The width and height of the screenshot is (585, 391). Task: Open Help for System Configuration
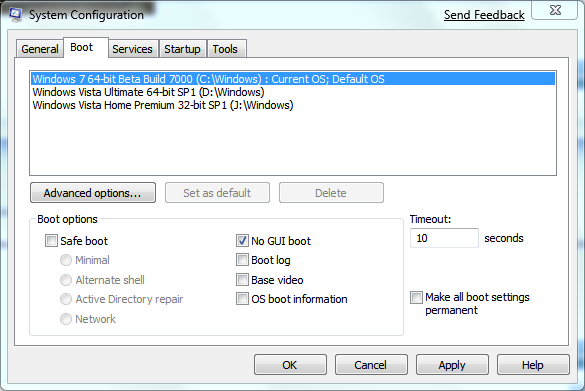(533, 365)
